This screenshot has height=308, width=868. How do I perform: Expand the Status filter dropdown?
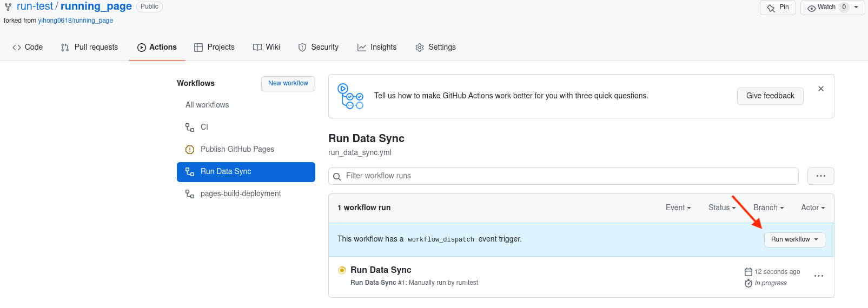(721, 207)
